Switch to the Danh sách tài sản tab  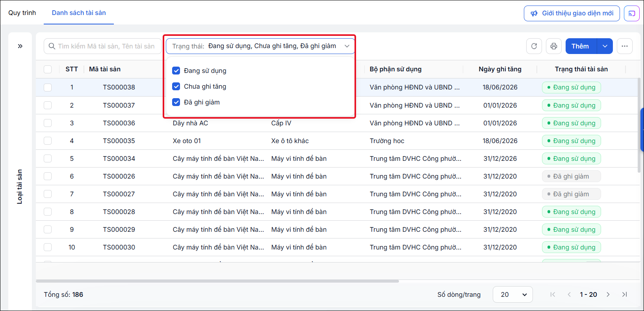(79, 13)
